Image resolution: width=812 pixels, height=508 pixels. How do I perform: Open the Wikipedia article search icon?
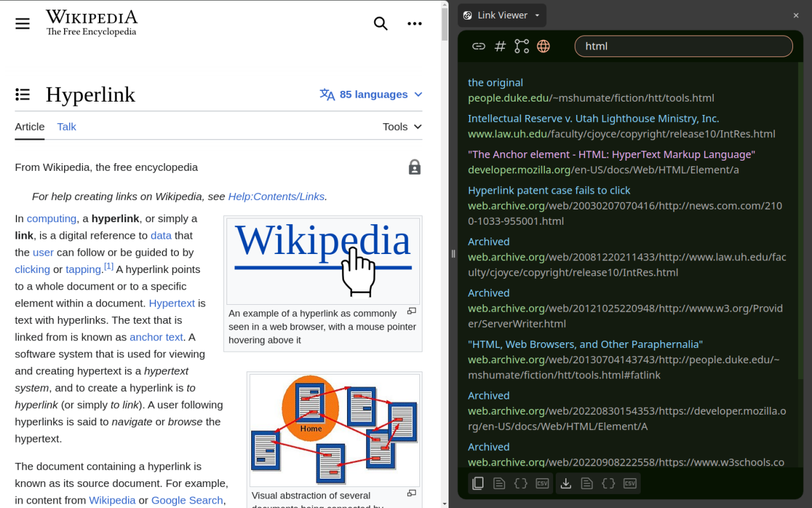coord(381,23)
